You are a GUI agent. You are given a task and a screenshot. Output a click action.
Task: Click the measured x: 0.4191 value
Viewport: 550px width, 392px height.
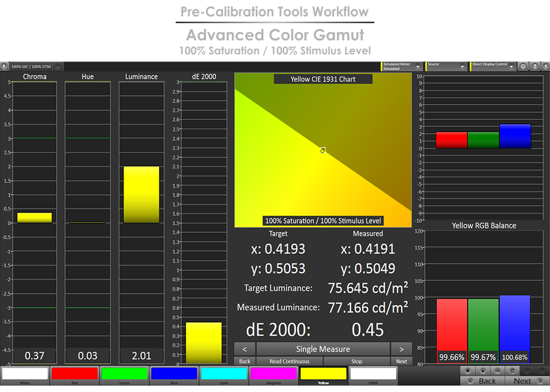[x=368, y=249]
